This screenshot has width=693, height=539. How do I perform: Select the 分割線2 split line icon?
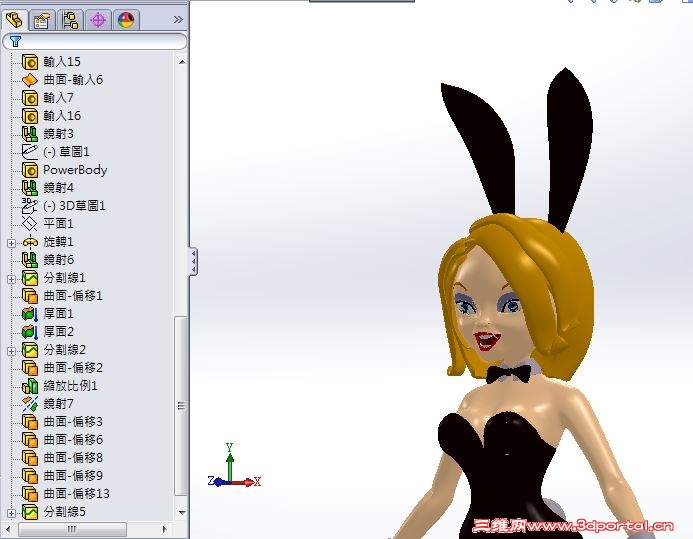30,350
